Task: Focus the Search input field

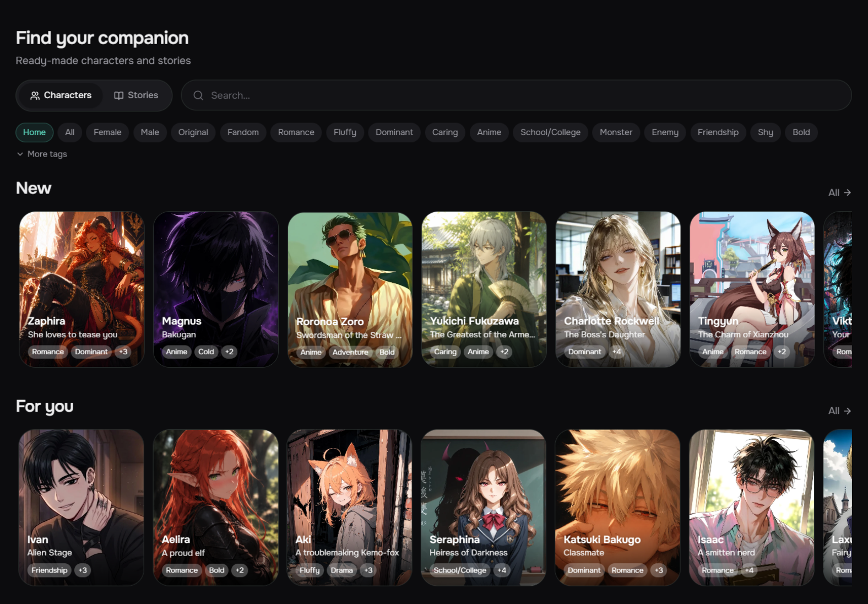Action: pyautogui.click(x=516, y=95)
